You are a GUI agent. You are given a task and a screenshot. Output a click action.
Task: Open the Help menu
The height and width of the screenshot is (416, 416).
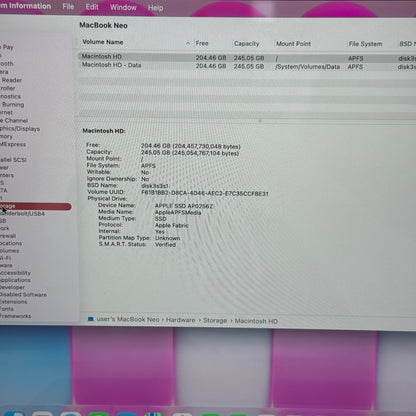click(x=156, y=8)
